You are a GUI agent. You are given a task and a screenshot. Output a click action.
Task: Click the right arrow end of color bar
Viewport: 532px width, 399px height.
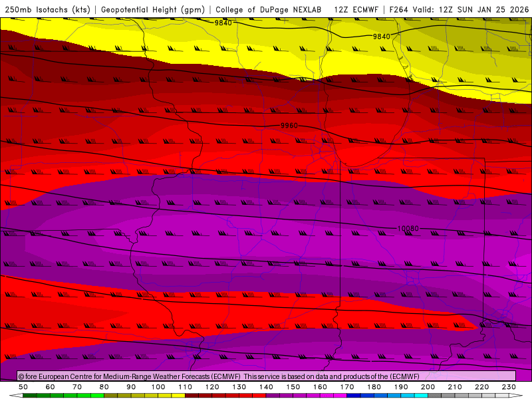(x=515, y=396)
